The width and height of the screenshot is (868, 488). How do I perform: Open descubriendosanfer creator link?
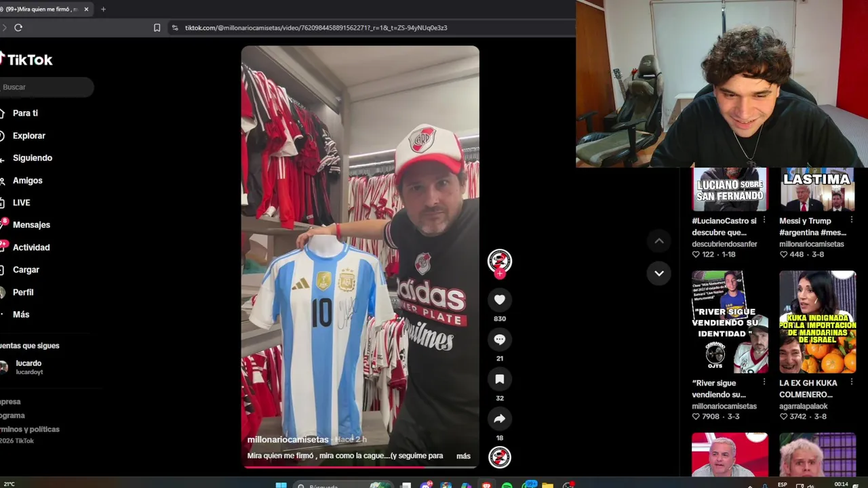coord(724,244)
